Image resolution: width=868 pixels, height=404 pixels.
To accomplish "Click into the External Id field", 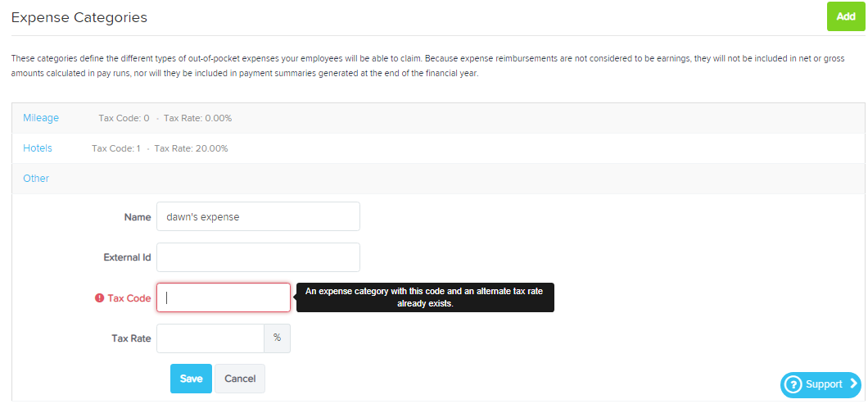I will coord(258,257).
